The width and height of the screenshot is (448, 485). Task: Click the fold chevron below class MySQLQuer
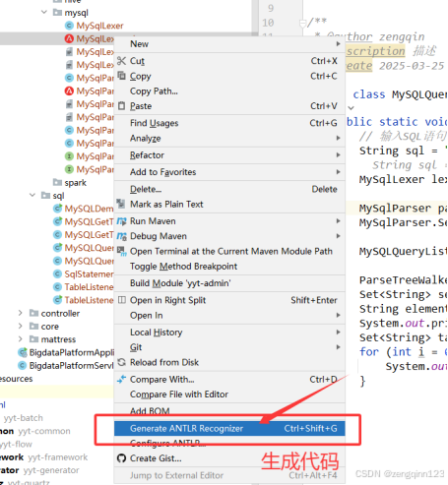[x=351, y=108]
